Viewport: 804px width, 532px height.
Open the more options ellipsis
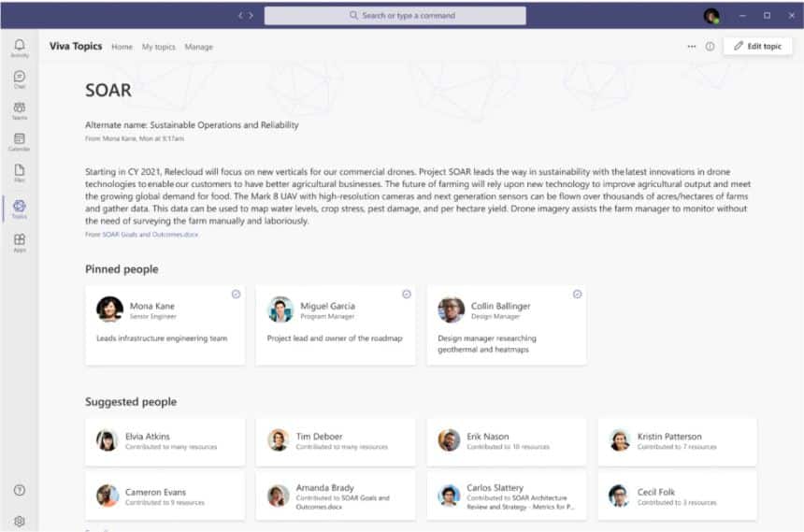coord(692,46)
